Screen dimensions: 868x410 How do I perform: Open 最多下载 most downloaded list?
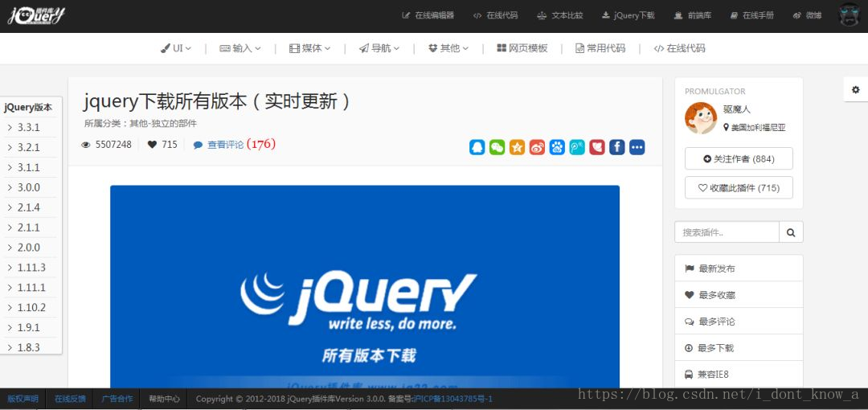pyautogui.click(x=739, y=348)
